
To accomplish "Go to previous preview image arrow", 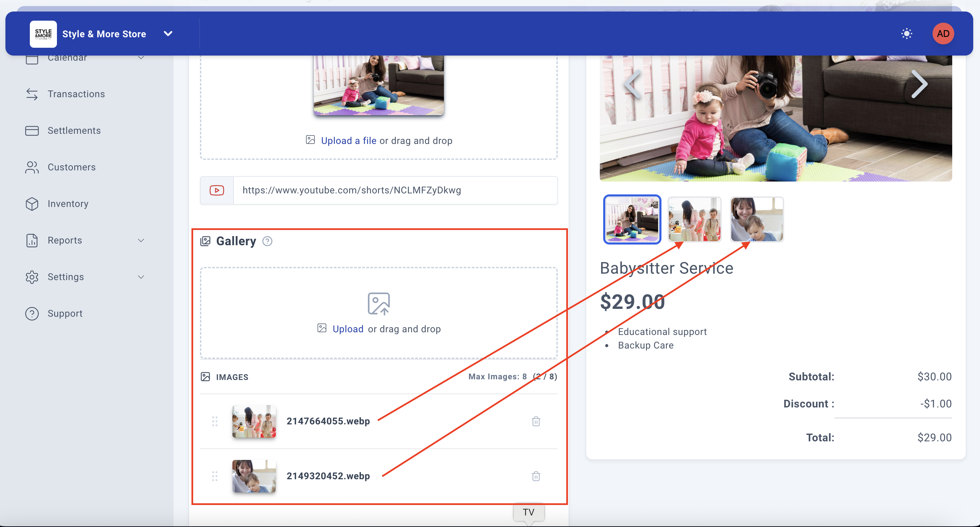I will pyautogui.click(x=633, y=84).
